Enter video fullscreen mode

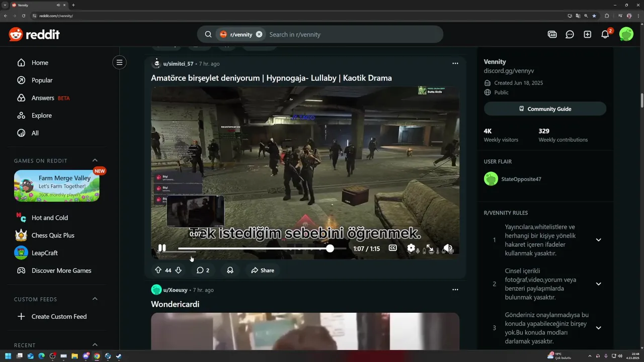(430, 248)
